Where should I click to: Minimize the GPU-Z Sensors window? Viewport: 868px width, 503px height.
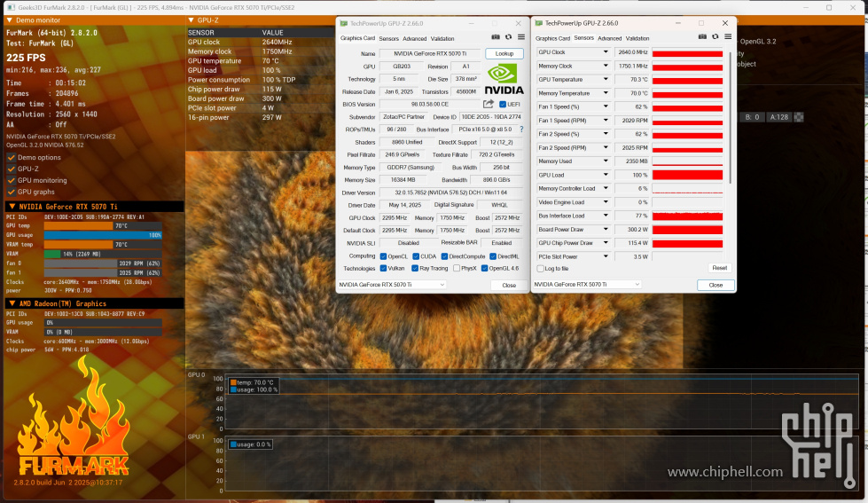click(x=677, y=23)
